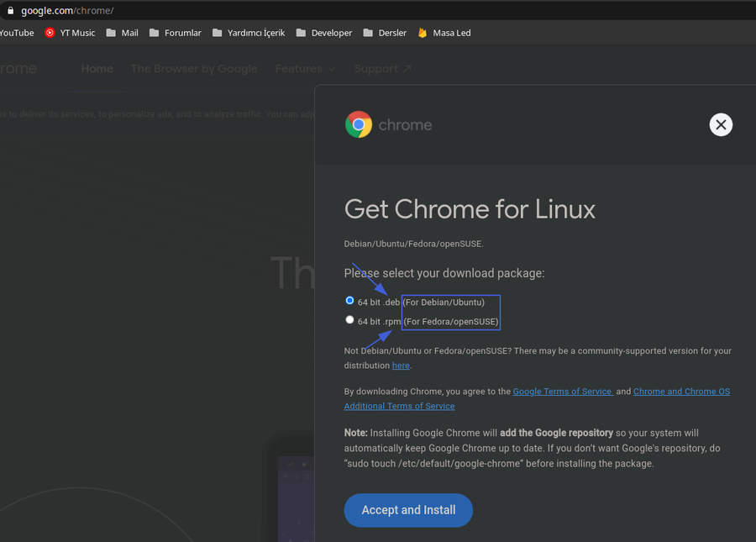Screen dimensions: 756x542
Task: Close the Get Chrome for Linux dialog
Action: tap(721, 124)
